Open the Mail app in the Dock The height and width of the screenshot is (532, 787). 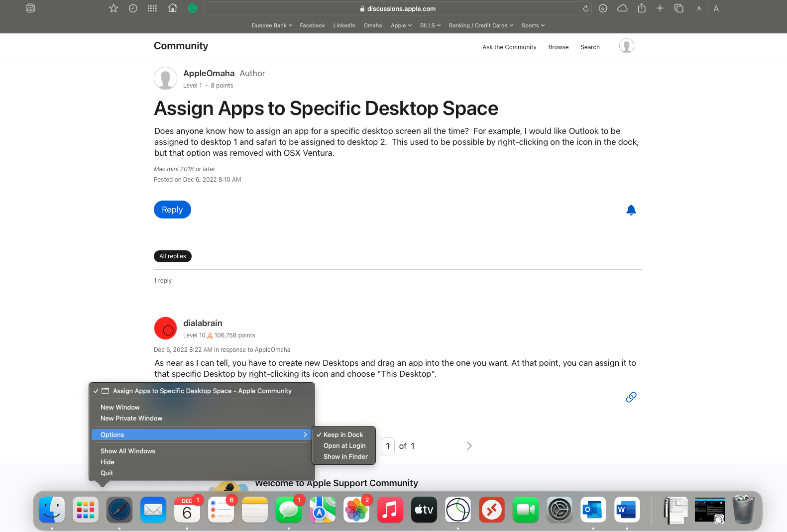click(153, 510)
